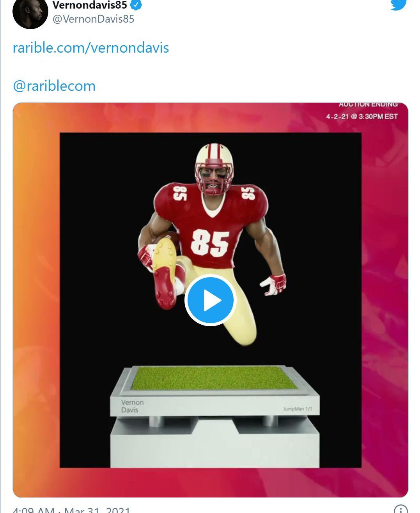Click the JumpMan 1/1 edition label
Image resolution: width=420 pixels, height=513 pixels.
[298, 409]
